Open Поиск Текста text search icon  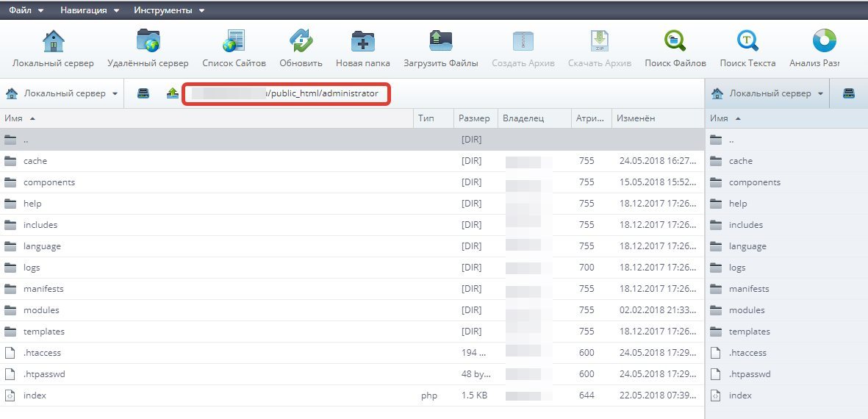tap(747, 41)
